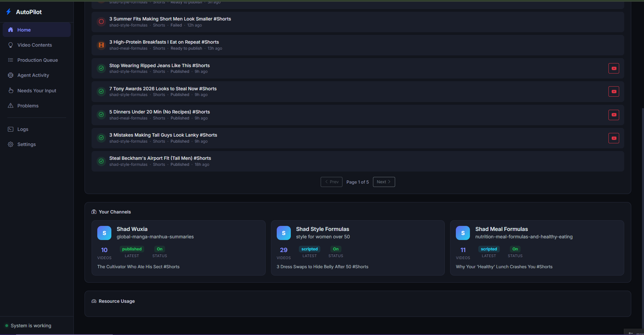The height and width of the screenshot is (335, 644).
Task: Click film icon for High-Protein Breakfasts video
Action: click(101, 45)
